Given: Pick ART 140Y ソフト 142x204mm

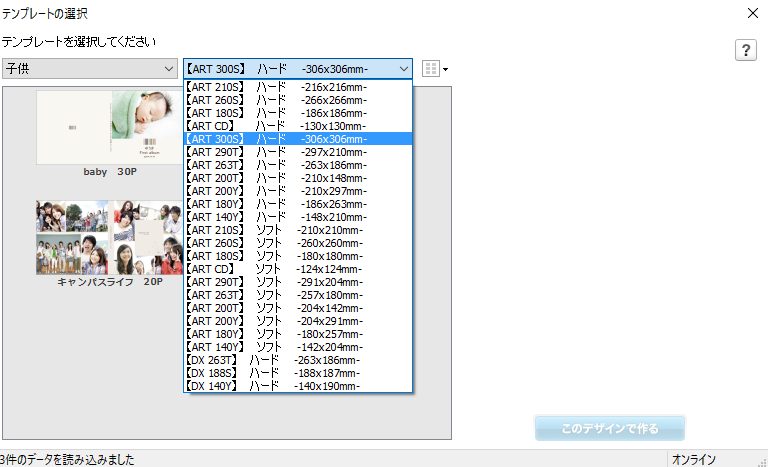Looking at the screenshot, I should (x=298, y=346).
